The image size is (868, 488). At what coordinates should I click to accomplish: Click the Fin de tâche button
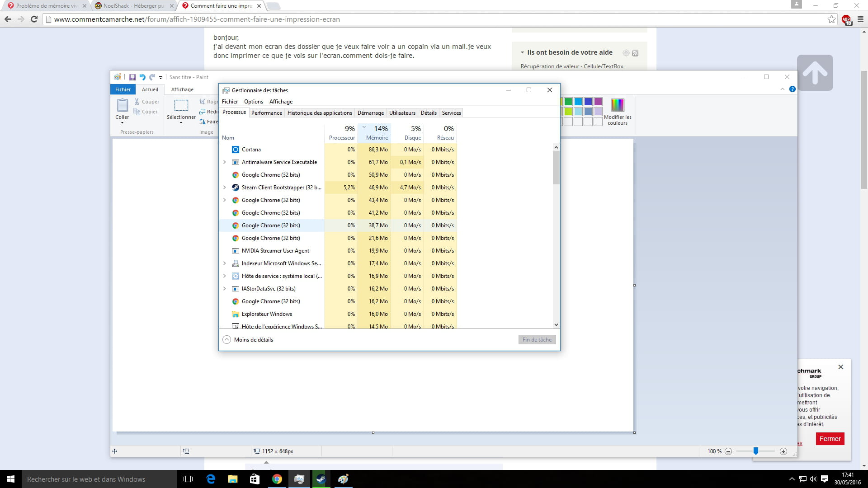point(537,339)
